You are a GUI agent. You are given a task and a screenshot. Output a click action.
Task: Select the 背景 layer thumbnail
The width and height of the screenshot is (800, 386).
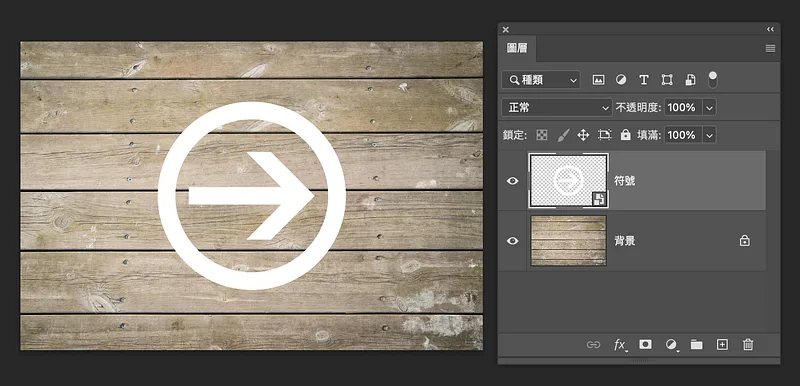coord(568,241)
